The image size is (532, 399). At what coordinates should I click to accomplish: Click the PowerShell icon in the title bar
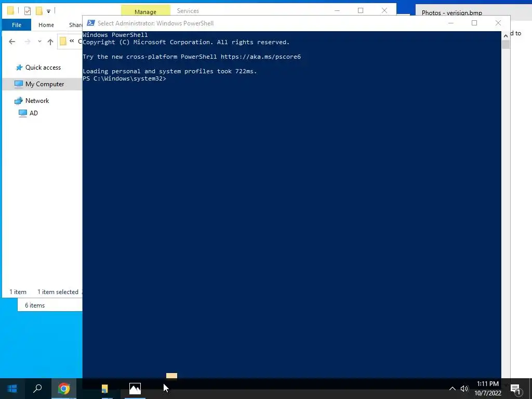(90, 23)
